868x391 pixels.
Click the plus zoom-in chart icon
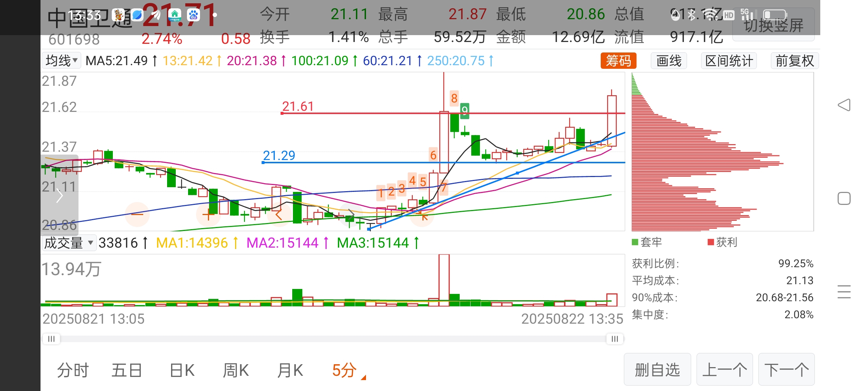(208, 214)
